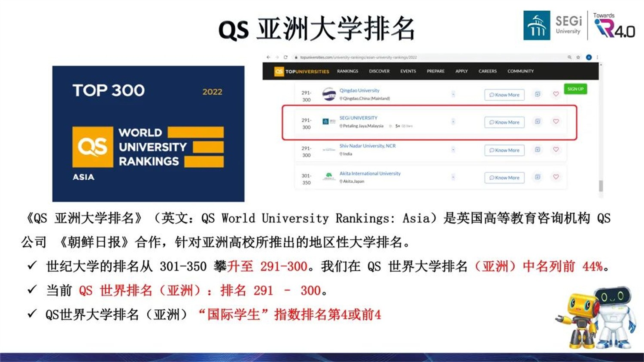This screenshot has height=362, width=644.
Task: Click Know More for Akita International University
Action: click(x=504, y=178)
